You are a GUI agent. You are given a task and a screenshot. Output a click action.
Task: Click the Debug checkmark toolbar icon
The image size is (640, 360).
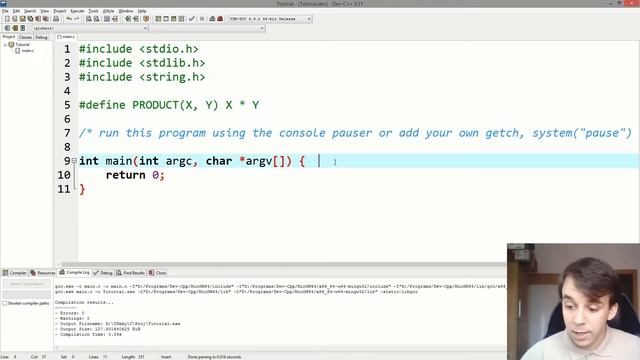(191, 19)
